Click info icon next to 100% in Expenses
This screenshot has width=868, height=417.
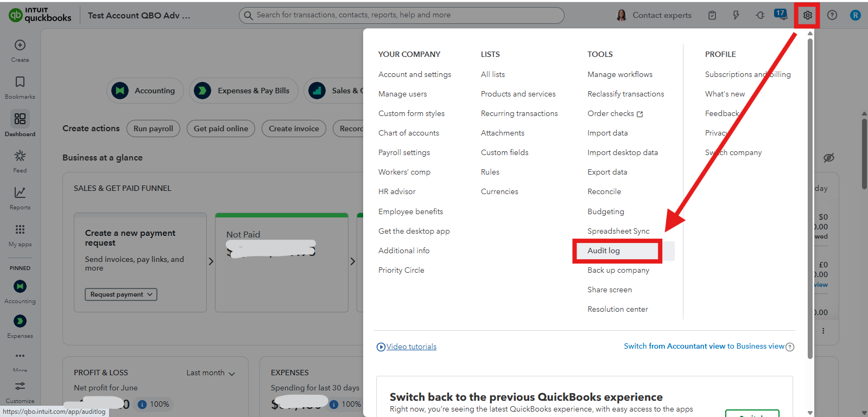pos(334,404)
